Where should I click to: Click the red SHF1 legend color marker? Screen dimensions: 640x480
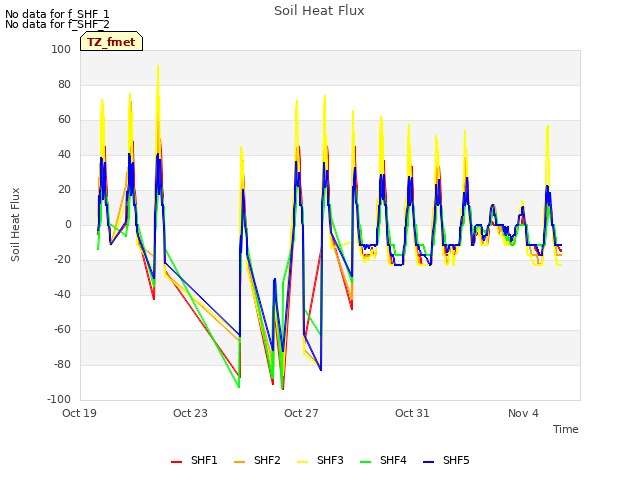[x=176, y=462]
